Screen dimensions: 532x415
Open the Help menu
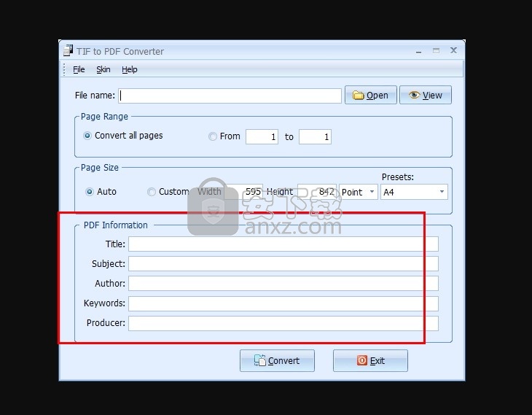tap(130, 69)
